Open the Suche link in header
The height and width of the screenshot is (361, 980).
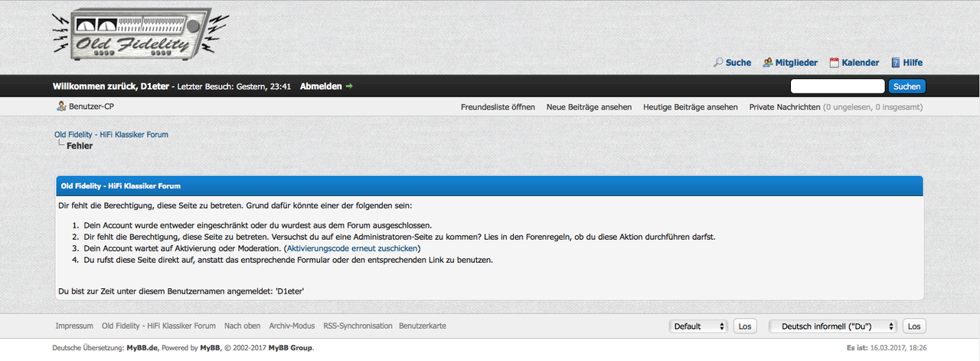pos(738,63)
